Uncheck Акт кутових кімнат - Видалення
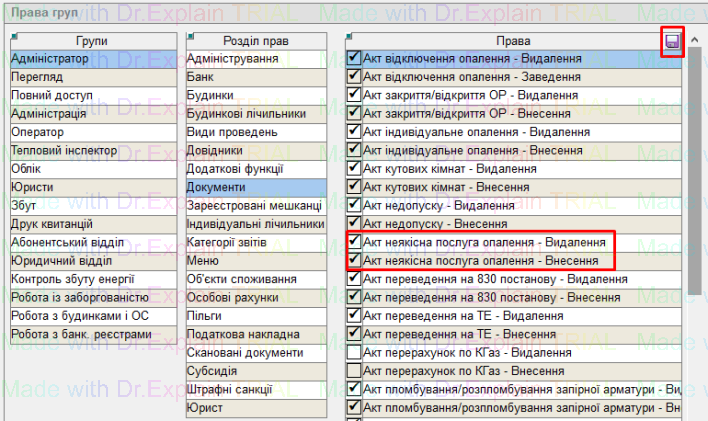This screenshot has width=708, height=421. pyautogui.click(x=354, y=169)
